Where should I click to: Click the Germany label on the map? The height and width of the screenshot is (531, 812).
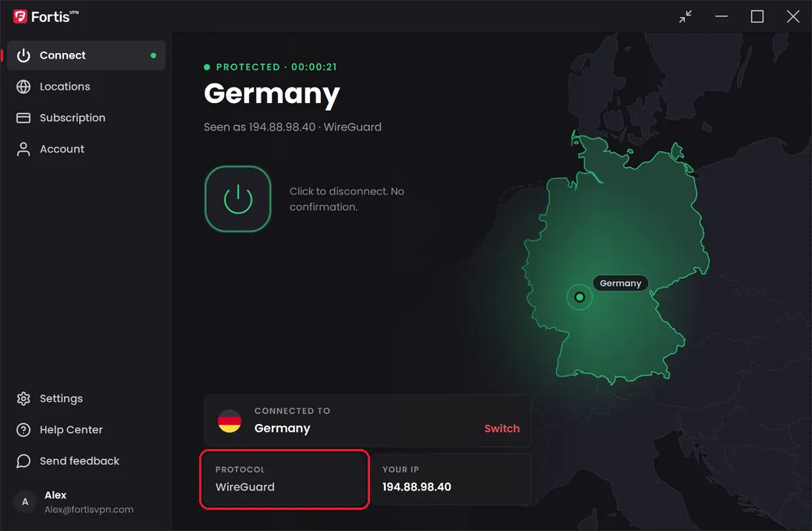coord(621,283)
